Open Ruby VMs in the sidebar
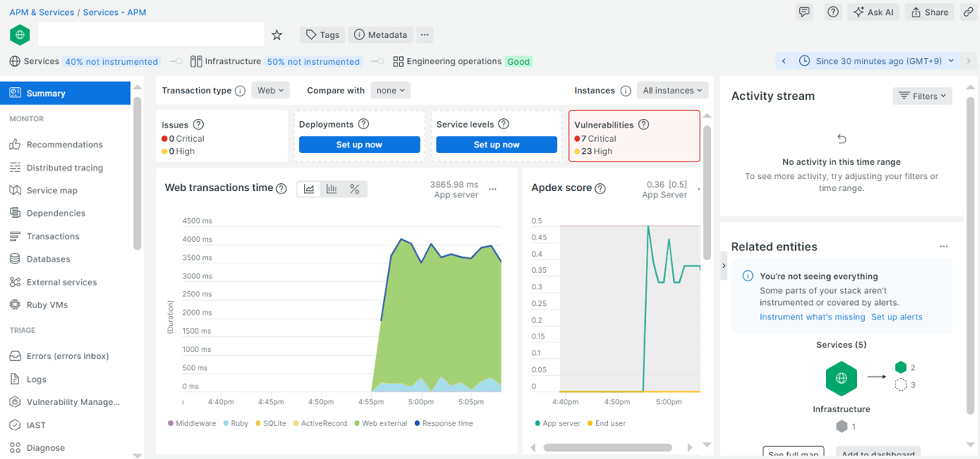Screen dimensions: 980x459 click(65, 305)
